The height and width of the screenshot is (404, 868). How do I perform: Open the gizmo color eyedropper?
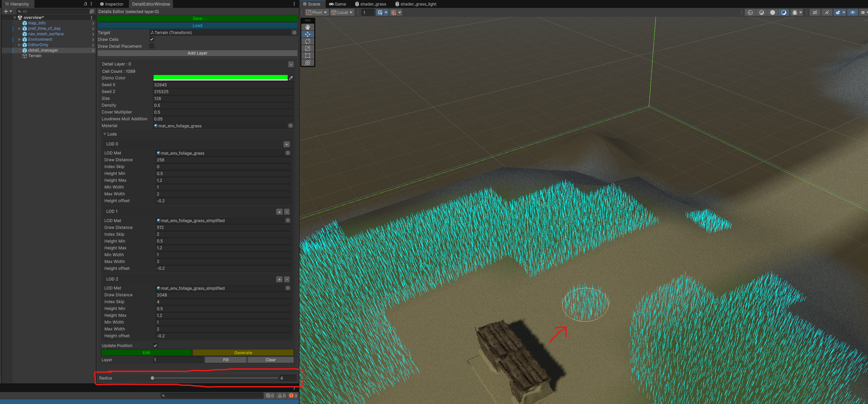(291, 78)
